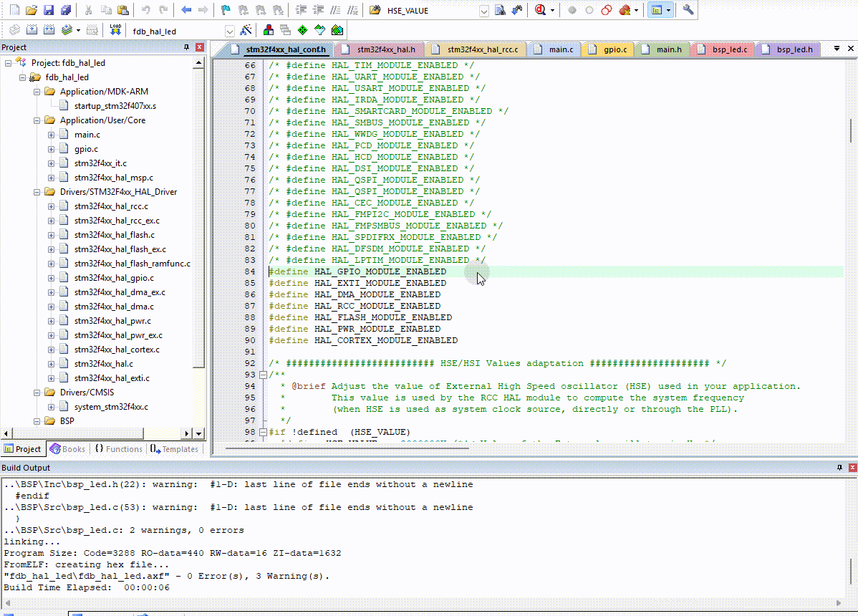Enable or disable all breakpoints
This screenshot has width=858, height=616.
[x=607, y=10]
